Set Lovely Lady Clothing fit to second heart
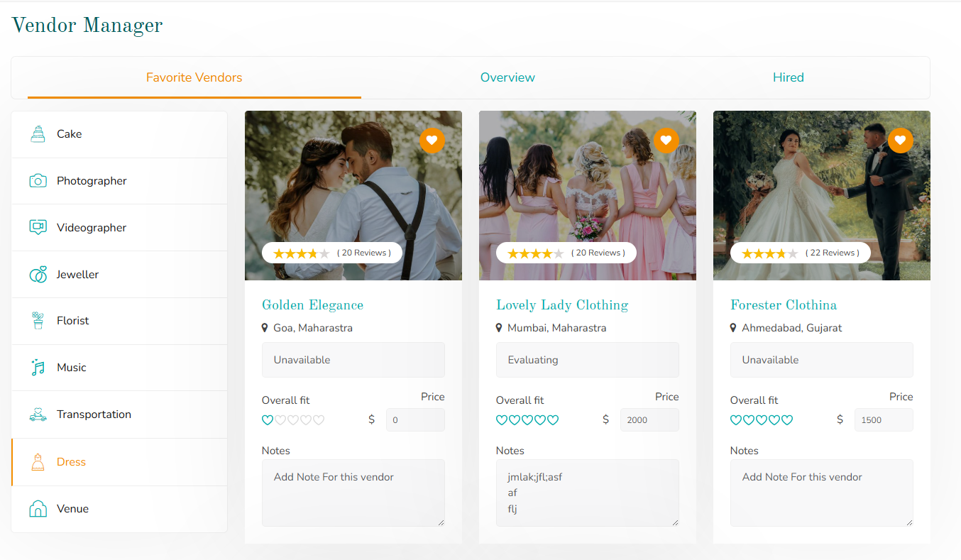 (x=515, y=420)
